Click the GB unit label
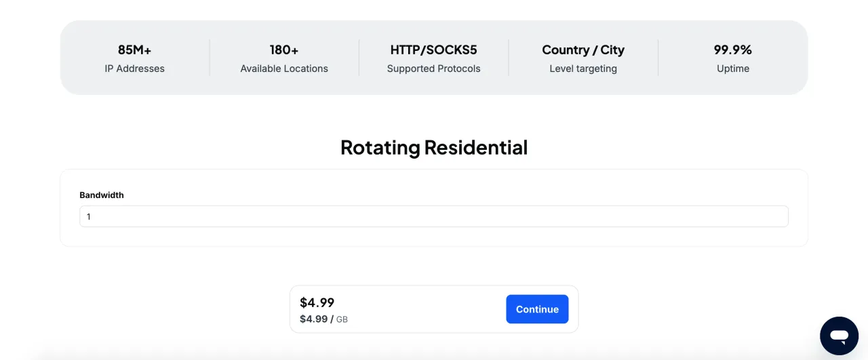The width and height of the screenshot is (868, 360). 342,319
